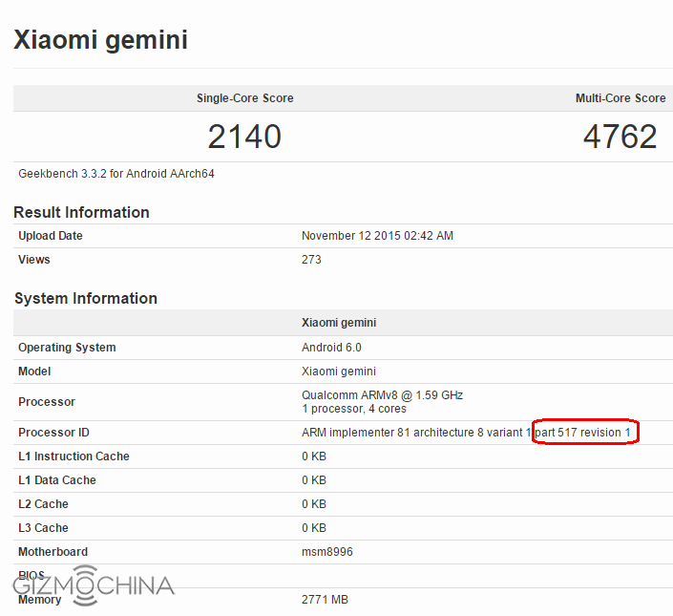Click the L1 Data Cache label
Screen dimensions: 673x616
pos(57,480)
